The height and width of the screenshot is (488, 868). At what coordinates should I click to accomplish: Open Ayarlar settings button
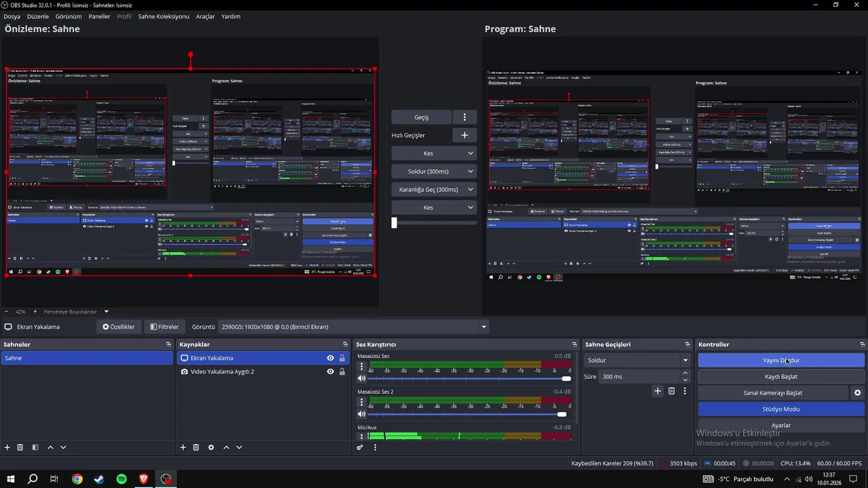[x=781, y=425]
